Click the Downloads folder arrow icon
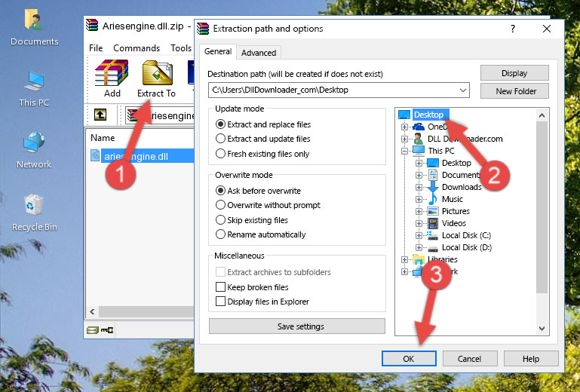Viewport: 580px width, 392px height. [x=433, y=187]
